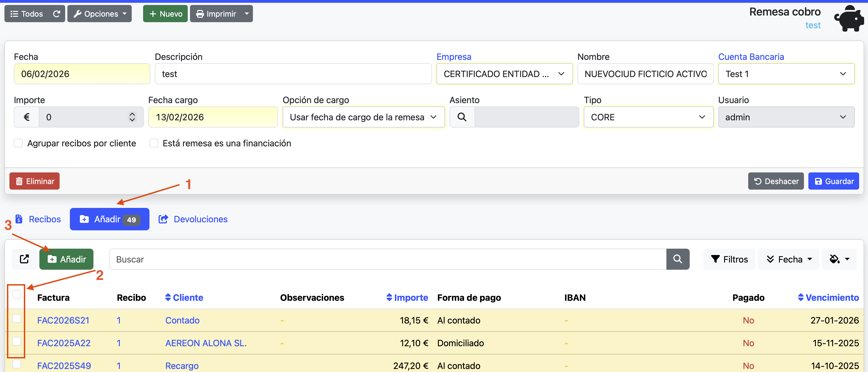Click the external link icon above the table
Image resolution: width=868 pixels, height=372 pixels.
pos(24,259)
